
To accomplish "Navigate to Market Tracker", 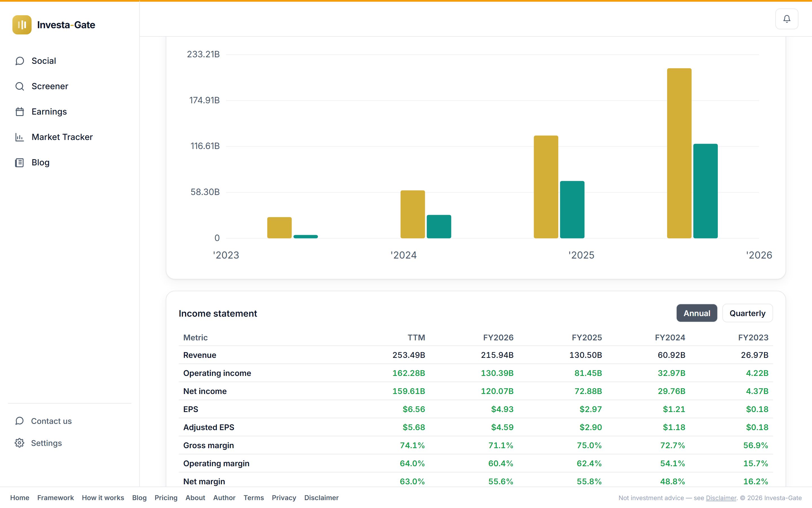I will tap(70, 137).
